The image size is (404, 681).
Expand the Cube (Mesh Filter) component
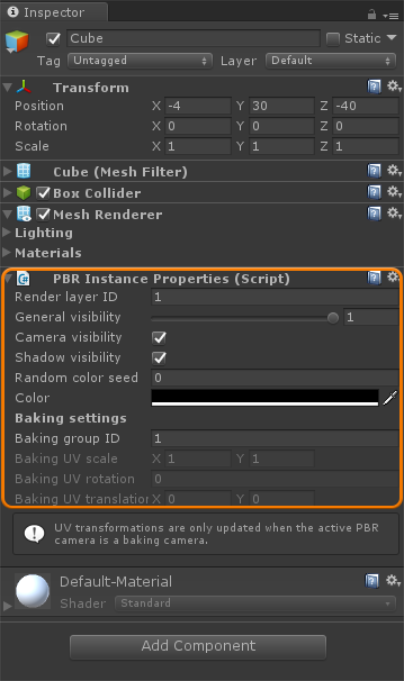click(x=7, y=172)
